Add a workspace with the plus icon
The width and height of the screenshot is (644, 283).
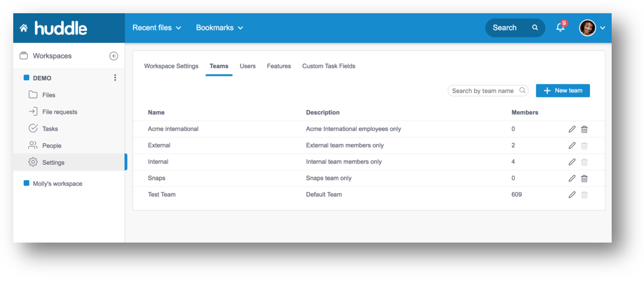pos(114,56)
